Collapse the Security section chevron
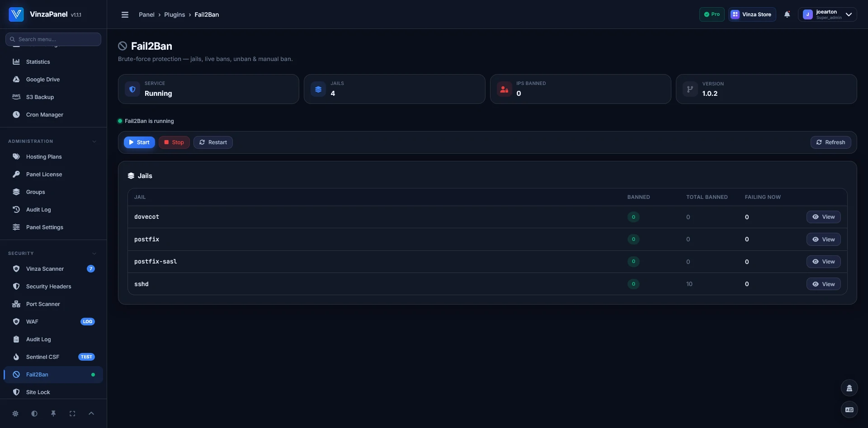 (94, 254)
